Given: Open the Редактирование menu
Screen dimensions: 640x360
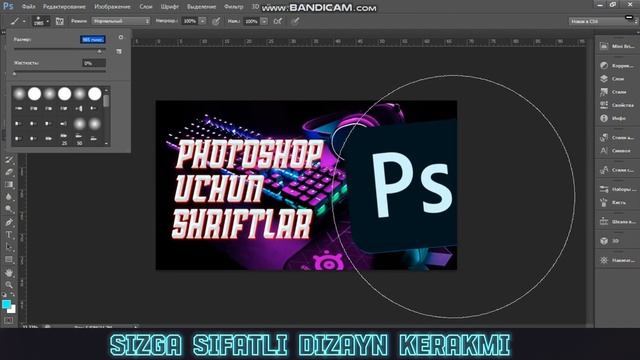Looking at the screenshot, I should point(64,7).
